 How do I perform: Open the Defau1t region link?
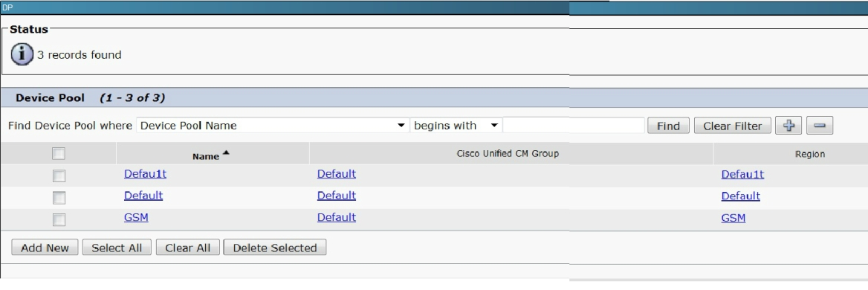(x=742, y=174)
